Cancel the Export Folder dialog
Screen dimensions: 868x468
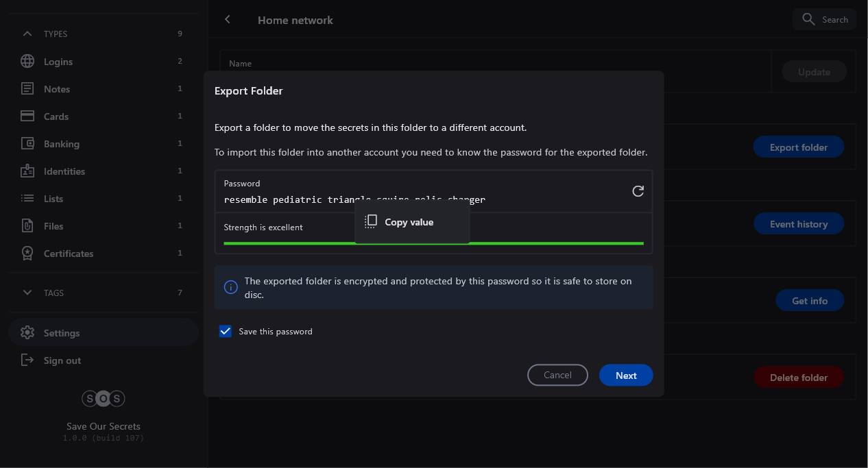pyautogui.click(x=557, y=375)
